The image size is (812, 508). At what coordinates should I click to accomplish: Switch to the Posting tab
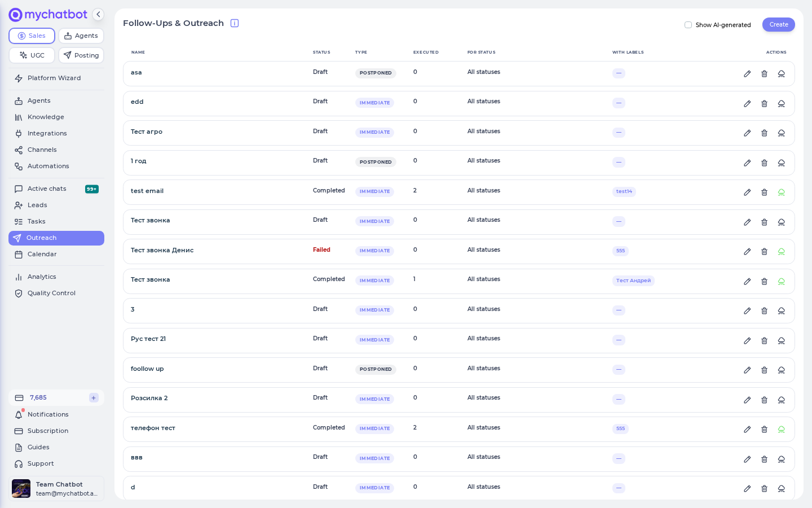(81, 55)
